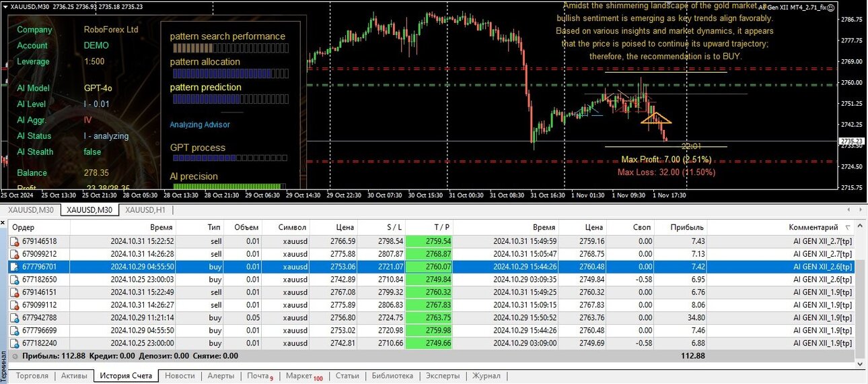Open the Эксперты tab
Image resolution: width=868 pixels, height=384 pixels.
pos(444,376)
